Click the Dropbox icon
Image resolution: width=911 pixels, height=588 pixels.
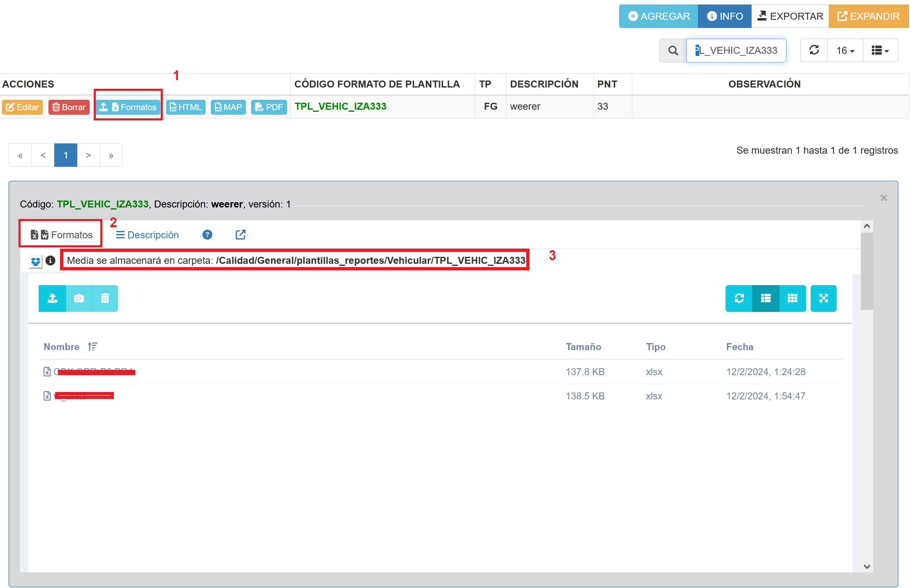click(36, 261)
